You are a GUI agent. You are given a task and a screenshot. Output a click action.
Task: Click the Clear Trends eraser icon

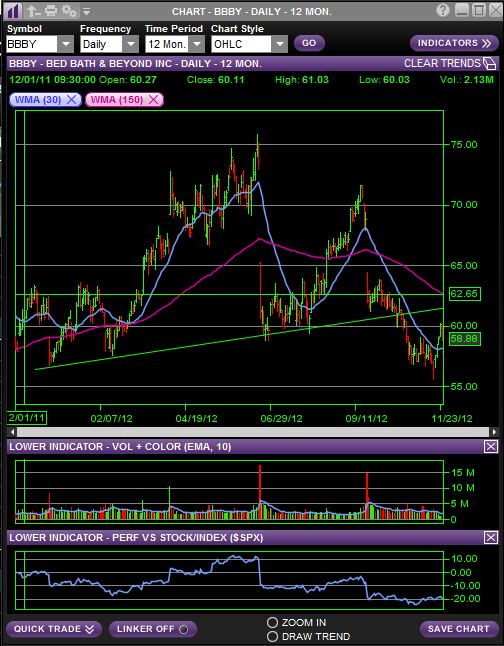(490, 64)
